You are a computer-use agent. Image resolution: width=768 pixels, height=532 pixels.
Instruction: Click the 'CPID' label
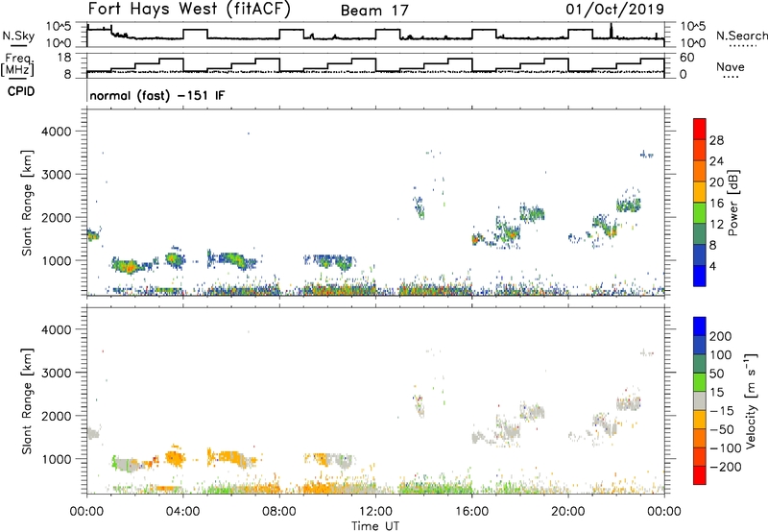(21, 91)
